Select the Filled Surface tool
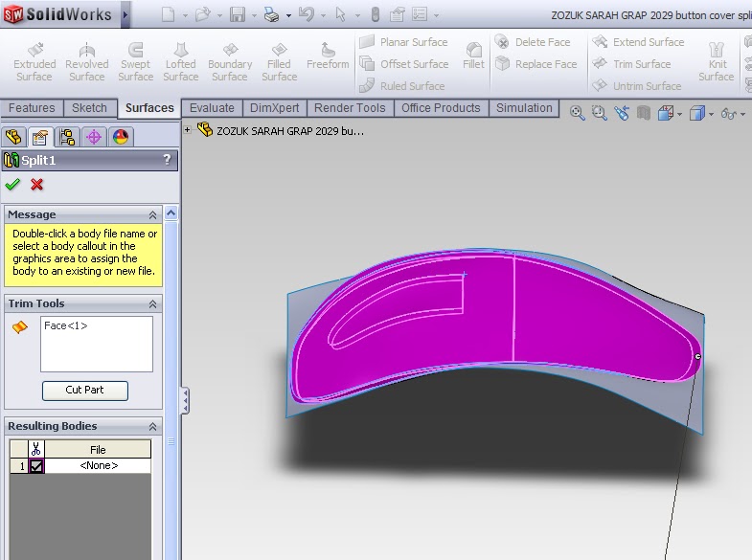 pyautogui.click(x=279, y=62)
